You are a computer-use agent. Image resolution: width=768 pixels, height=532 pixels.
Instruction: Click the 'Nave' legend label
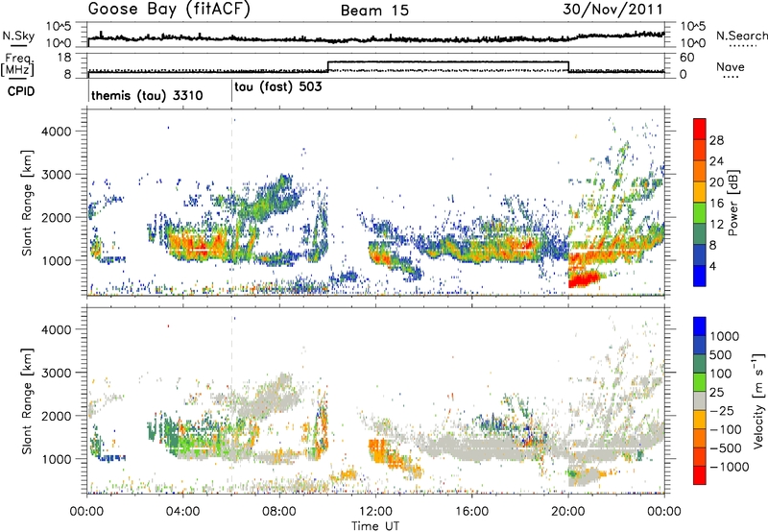(730, 66)
